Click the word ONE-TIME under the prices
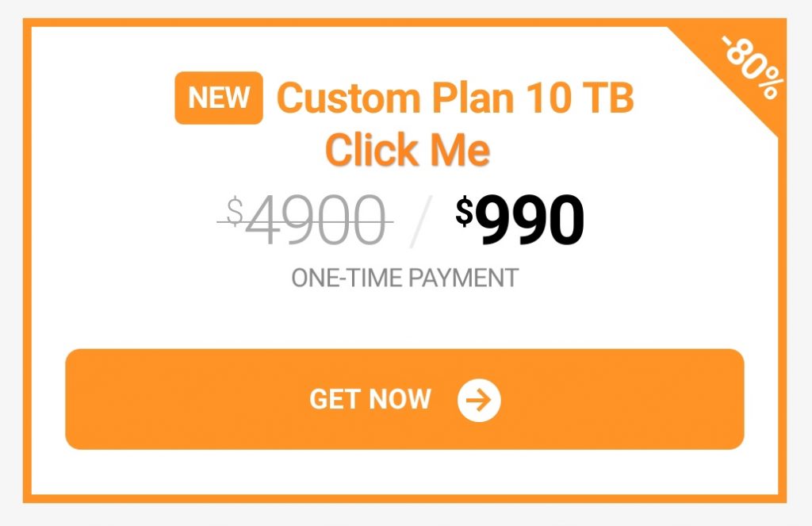This screenshot has height=526, width=812. [347, 278]
